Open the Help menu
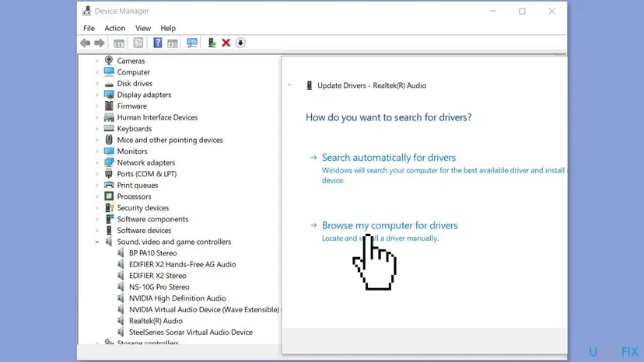This screenshot has width=644, height=362. [168, 28]
